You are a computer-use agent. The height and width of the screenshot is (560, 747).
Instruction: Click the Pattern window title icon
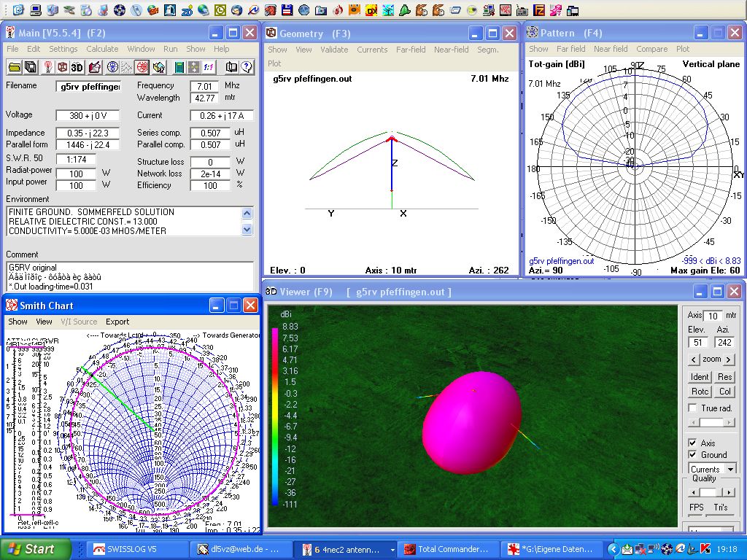532,32
